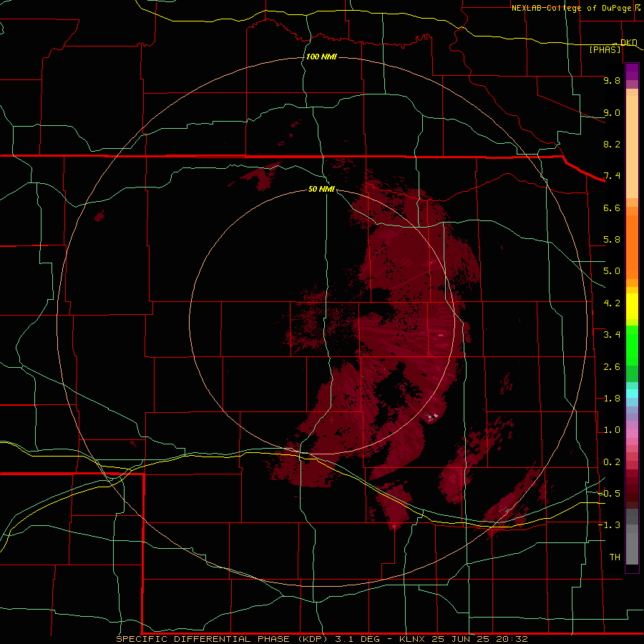Click the 50 NMI range ring label
This screenshot has height=644, width=644.
[321, 189]
